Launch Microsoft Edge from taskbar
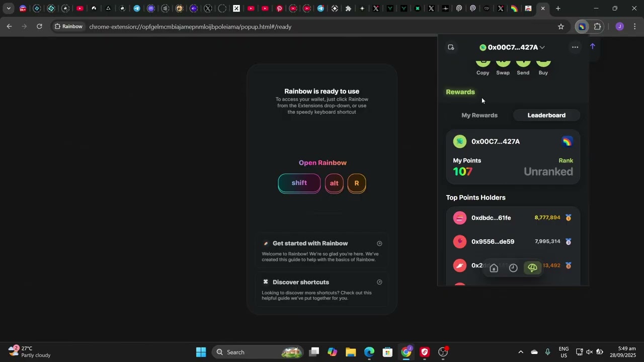This screenshot has height=362, width=644. click(x=369, y=352)
